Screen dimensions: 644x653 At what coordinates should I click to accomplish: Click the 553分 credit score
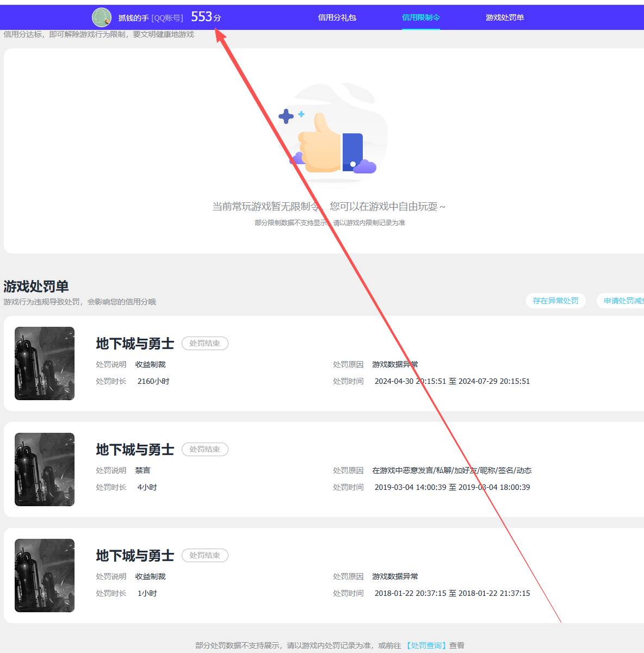[x=206, y=17]
